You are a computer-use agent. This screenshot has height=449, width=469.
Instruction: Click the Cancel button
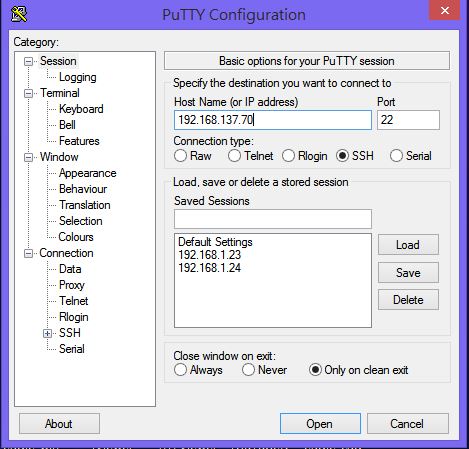coord(407,424)
